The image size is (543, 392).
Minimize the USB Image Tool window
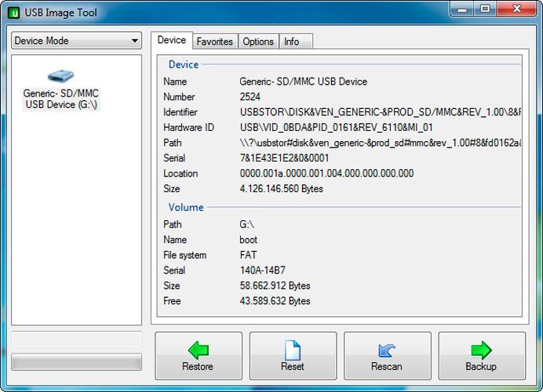(462, 9)
